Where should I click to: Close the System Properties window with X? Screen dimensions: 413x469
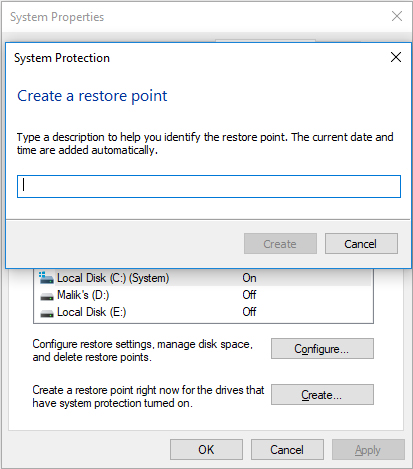tap(397, 16)
